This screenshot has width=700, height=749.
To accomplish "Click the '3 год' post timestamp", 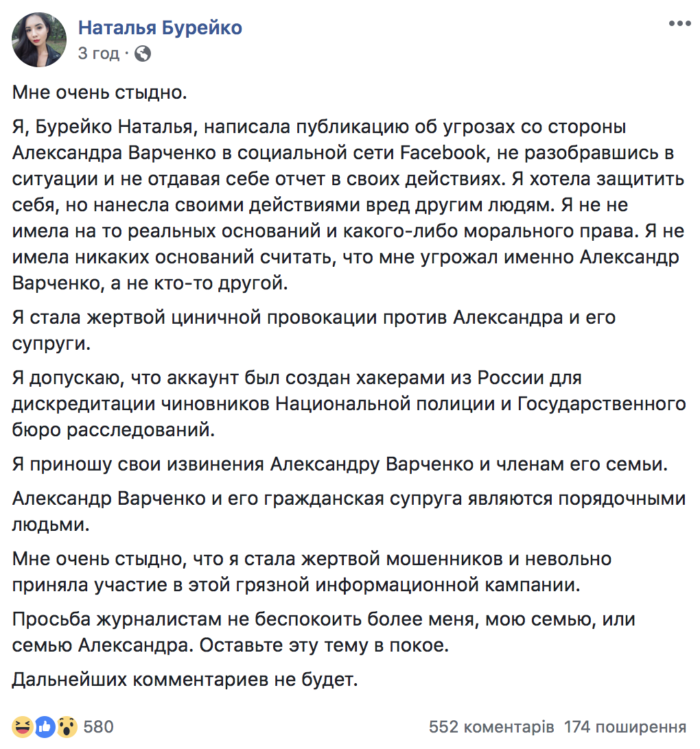I will tap(98, 53).
